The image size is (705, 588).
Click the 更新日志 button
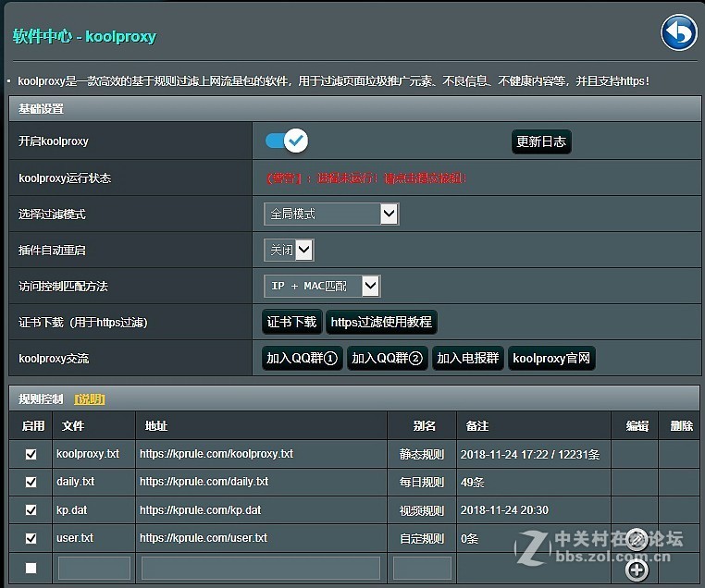point(541,141)
